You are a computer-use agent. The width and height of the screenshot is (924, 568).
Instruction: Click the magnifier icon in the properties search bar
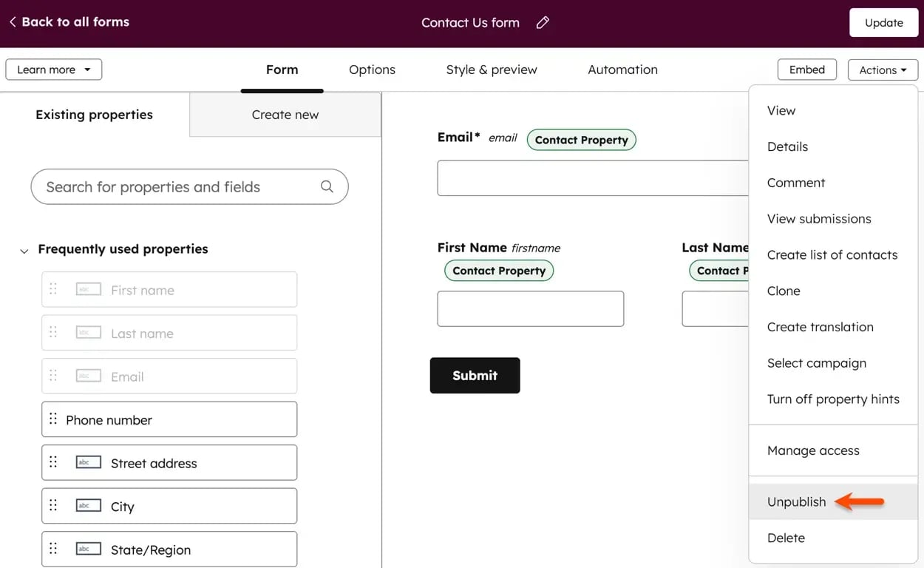click(327, 186)
